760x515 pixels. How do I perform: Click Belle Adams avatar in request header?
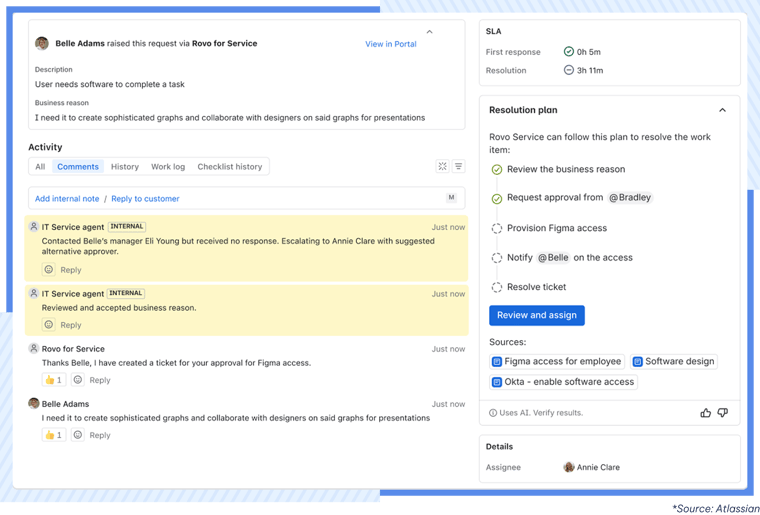[42, 43]
